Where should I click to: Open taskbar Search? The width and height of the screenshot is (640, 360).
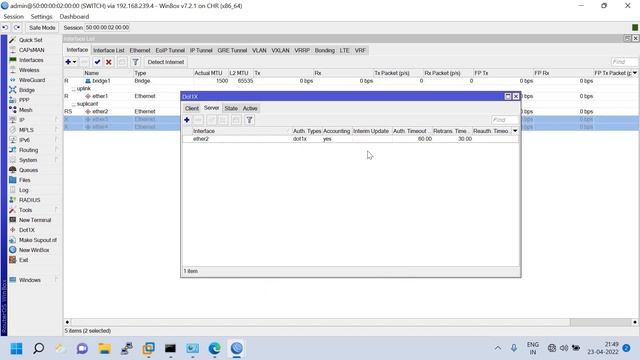pos(38,349)
